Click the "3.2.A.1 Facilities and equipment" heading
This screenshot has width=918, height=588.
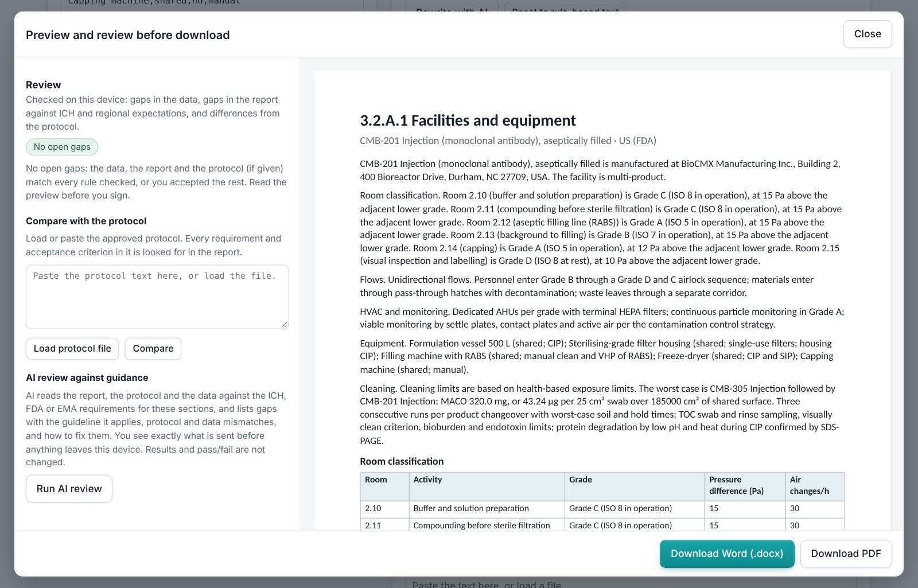coord(468,120)
